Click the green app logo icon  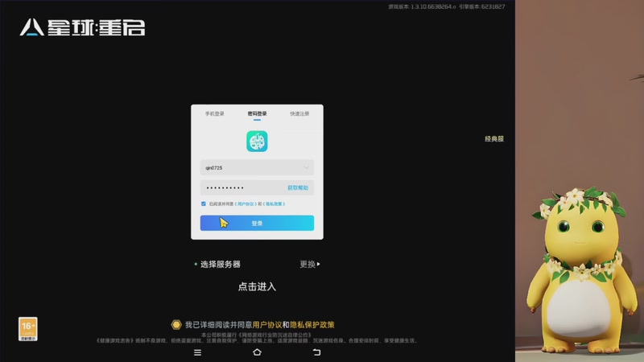[257, 142]
